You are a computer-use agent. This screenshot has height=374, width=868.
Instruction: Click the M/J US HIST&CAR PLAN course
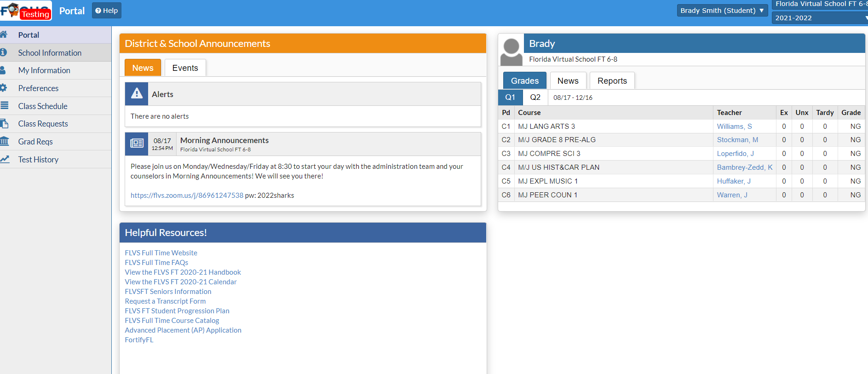point(558,167)
